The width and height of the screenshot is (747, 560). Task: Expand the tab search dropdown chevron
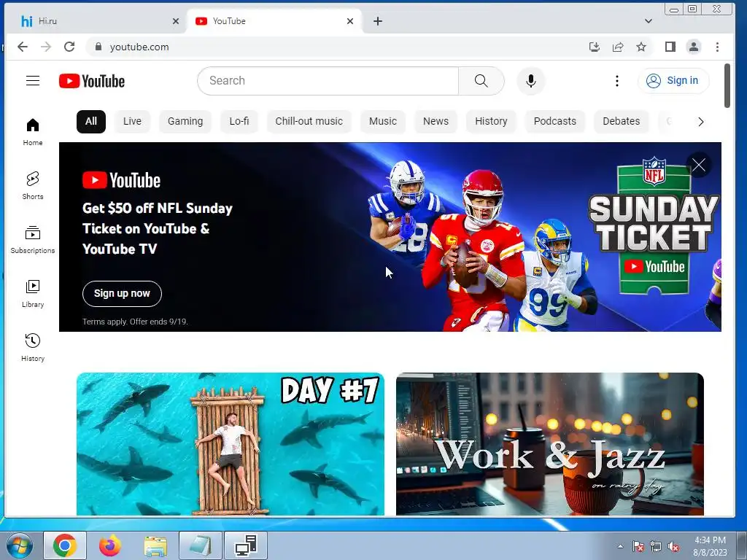pos(649,21)
